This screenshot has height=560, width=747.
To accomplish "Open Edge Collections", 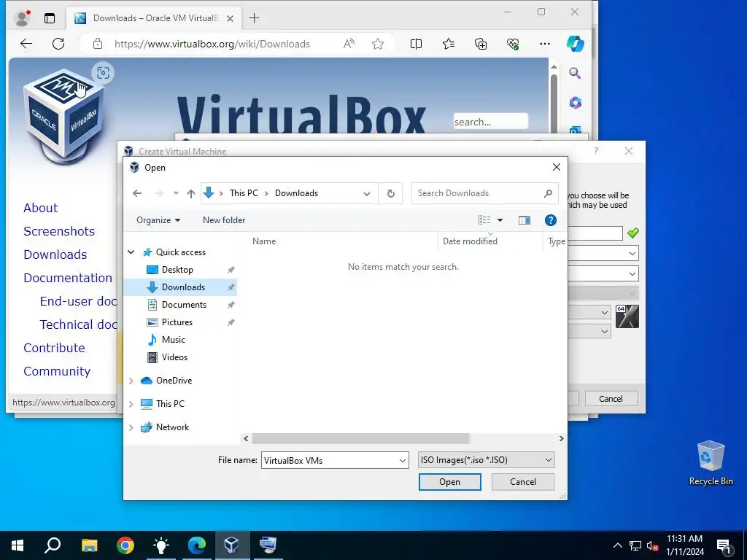I will click(x=481, y=44).
